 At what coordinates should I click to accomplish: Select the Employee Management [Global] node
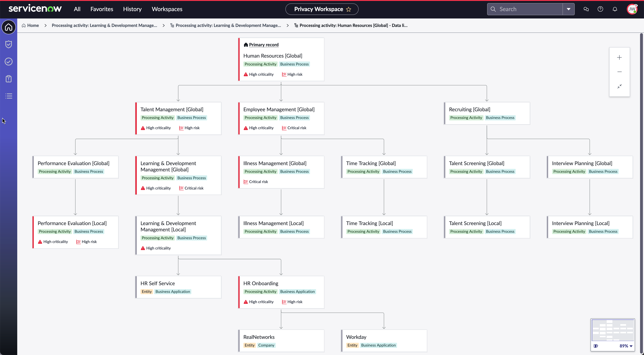(x=281, y=118)
